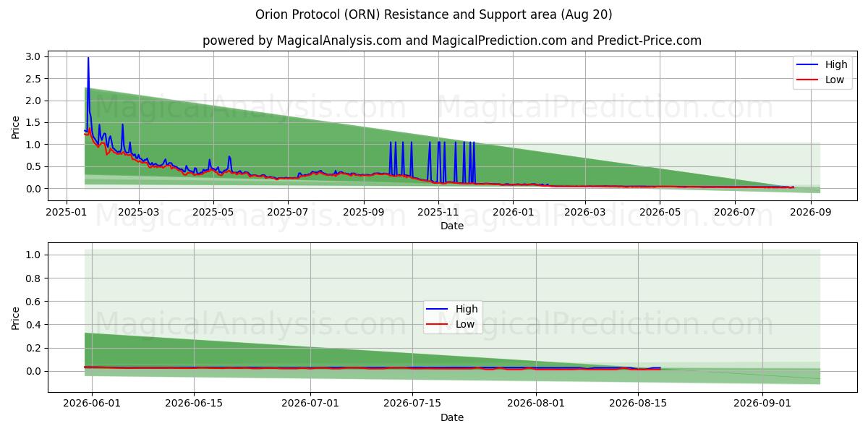Click the '2026-01' tick label
The height and width of the screenshot is (434, 868).
tap(512, 212)
